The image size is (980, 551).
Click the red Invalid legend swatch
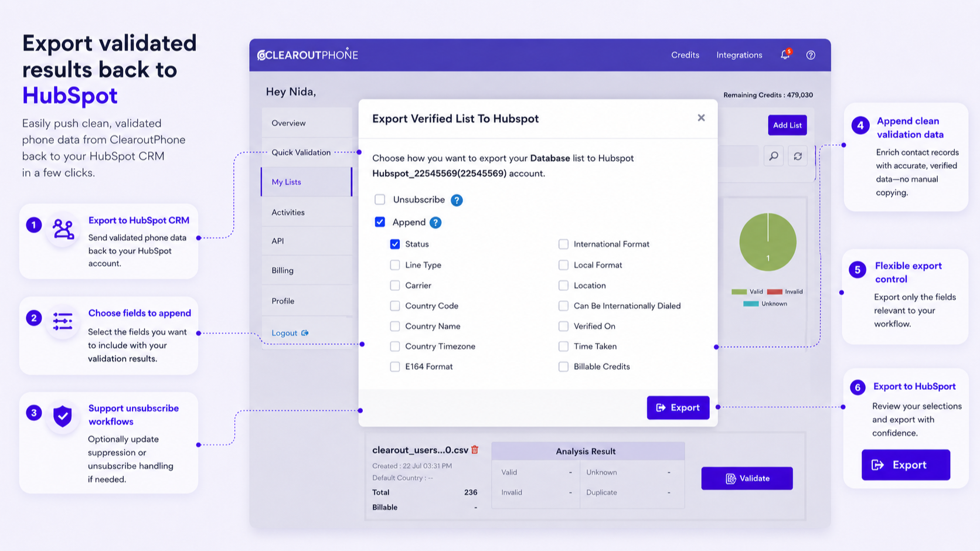[x=775, y=291]
